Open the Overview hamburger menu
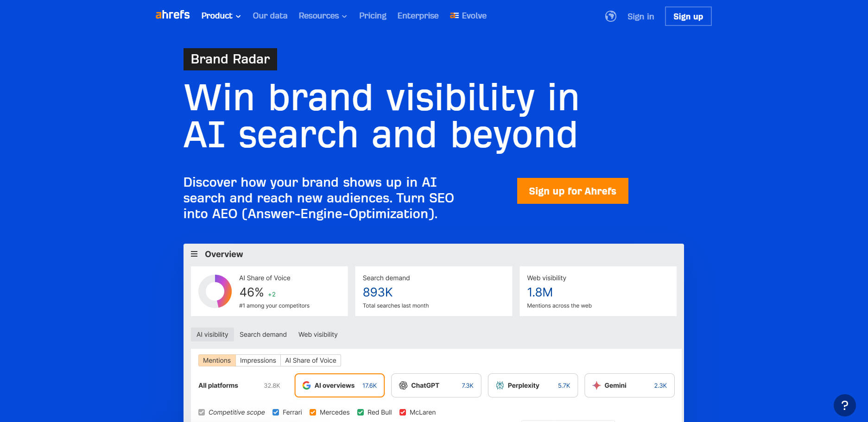Screen dimensions: 868x422 (194, 254)
